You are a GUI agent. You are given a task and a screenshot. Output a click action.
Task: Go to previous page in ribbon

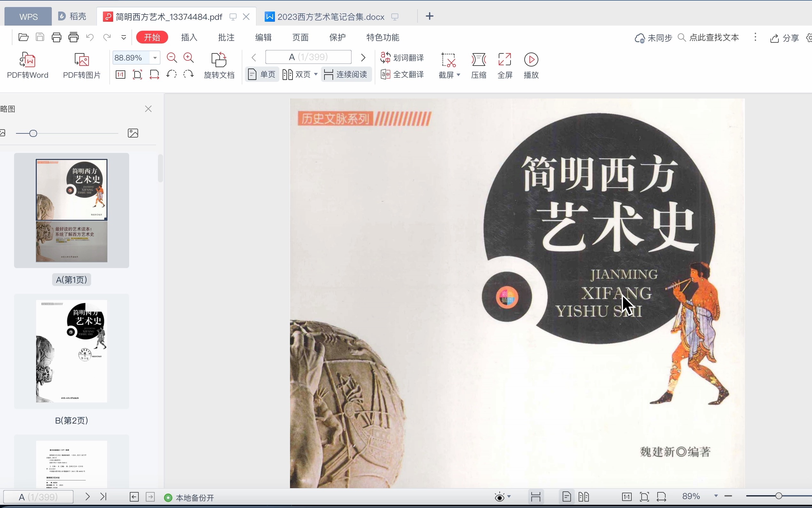click(x=254, y=58)
